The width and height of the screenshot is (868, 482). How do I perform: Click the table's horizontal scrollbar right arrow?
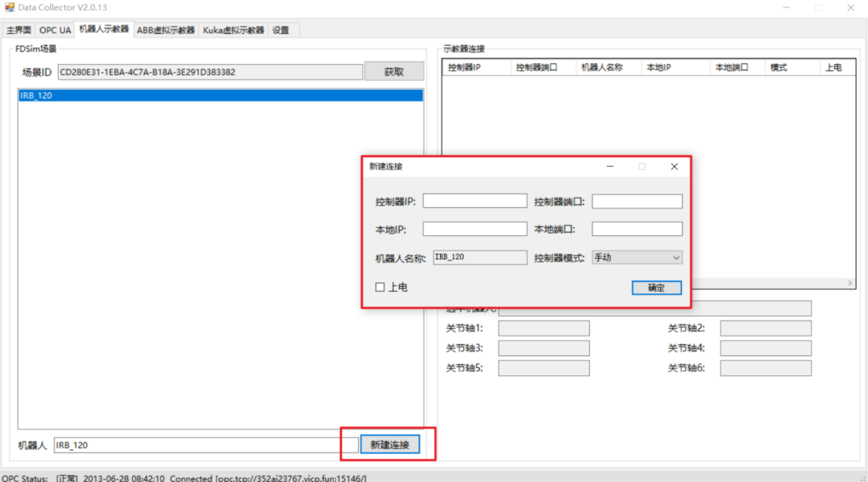(850, 283)
